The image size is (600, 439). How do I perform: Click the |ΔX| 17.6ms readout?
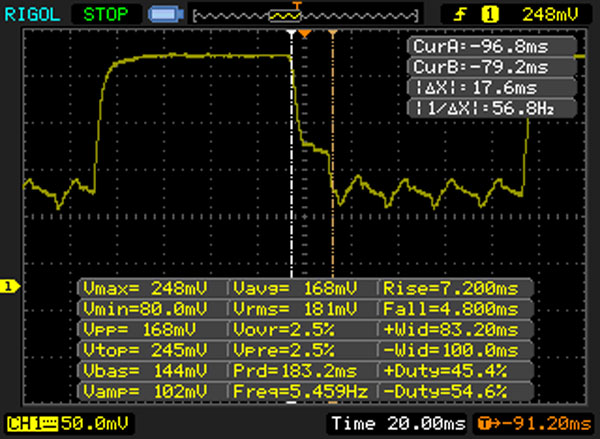(x=492, y=88)
